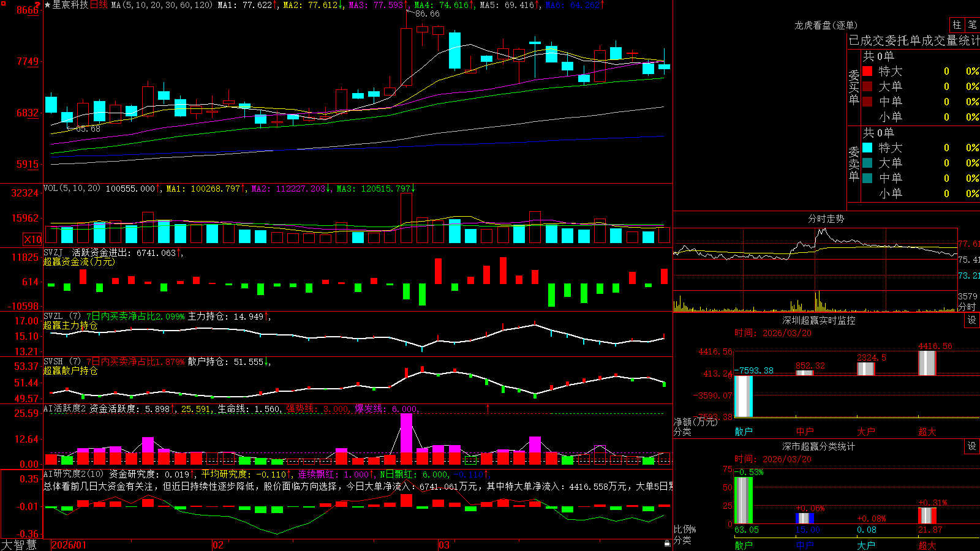
Task: Click the 爆发线 value label
Action: 386,409
